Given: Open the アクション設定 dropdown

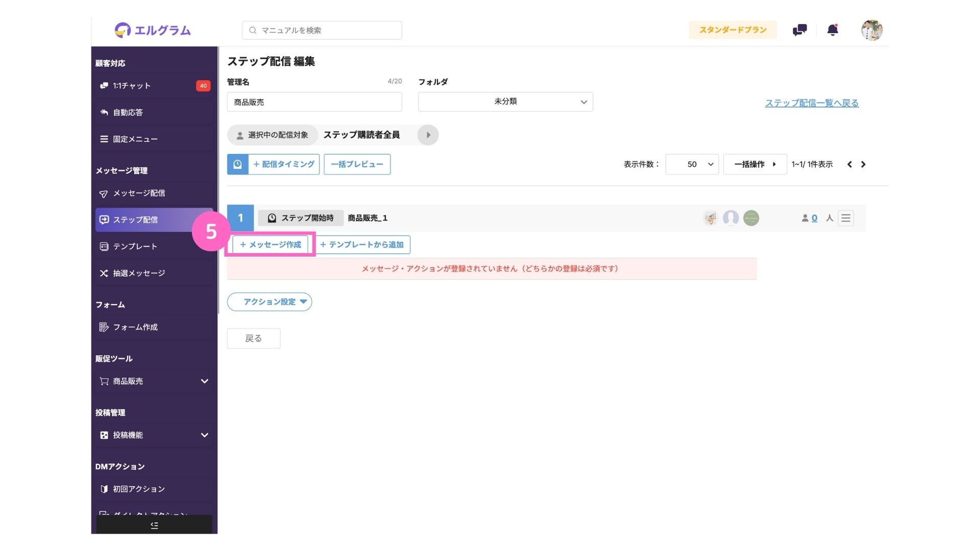Looking at the screenshot, I should tap(269, 302).
